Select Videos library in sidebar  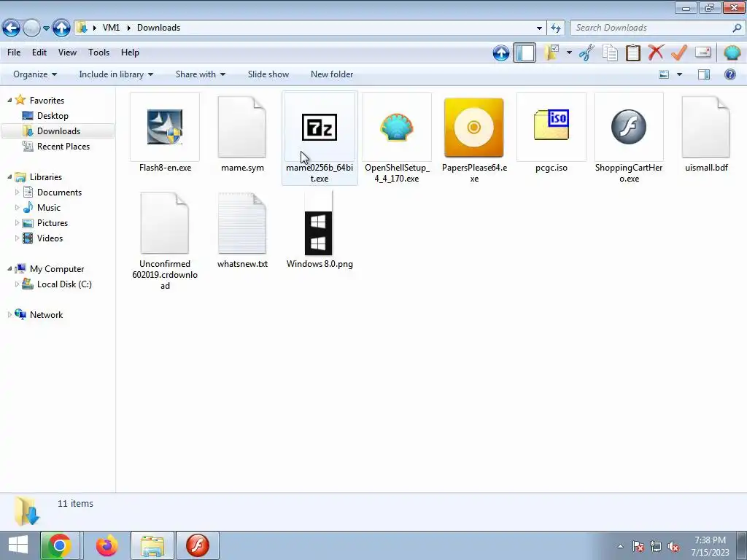(50, 238)
